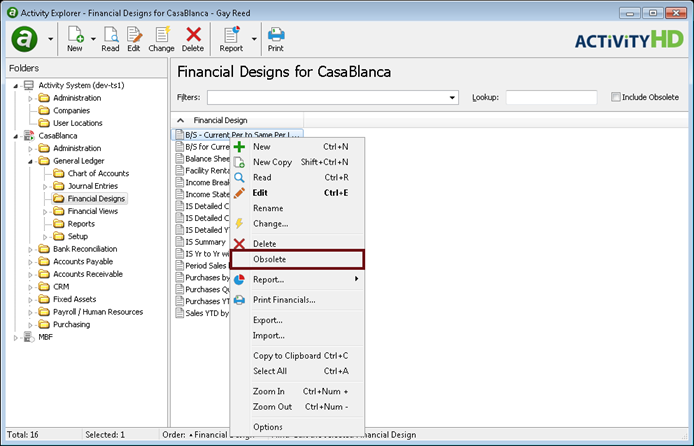Choose New Copy from the context menu
The width and height of the screenshot is (694, 446).
click(x=297, y=162)
